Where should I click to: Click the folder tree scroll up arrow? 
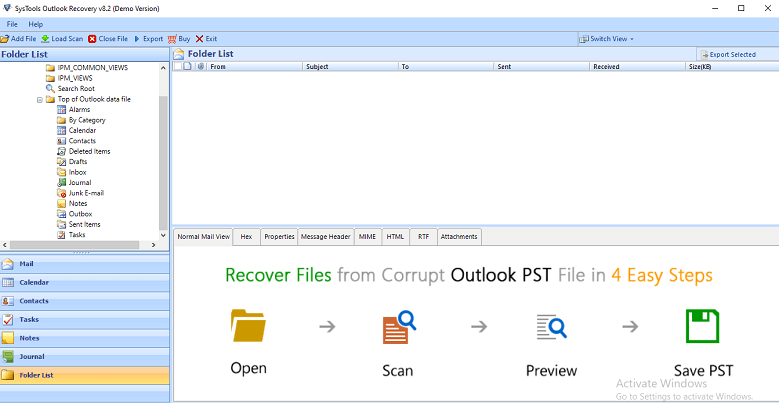163,67
